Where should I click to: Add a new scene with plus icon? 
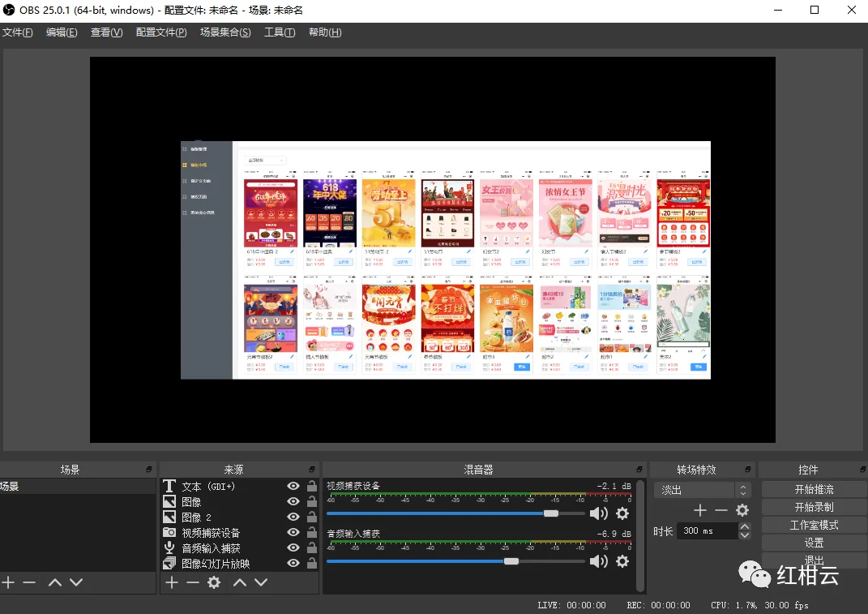8,582
